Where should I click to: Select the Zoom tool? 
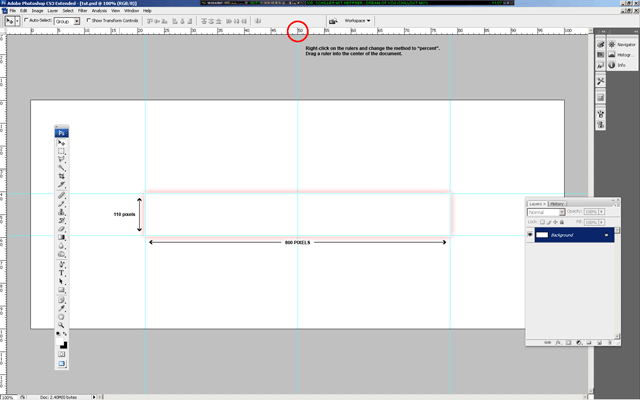pos(61,325)
